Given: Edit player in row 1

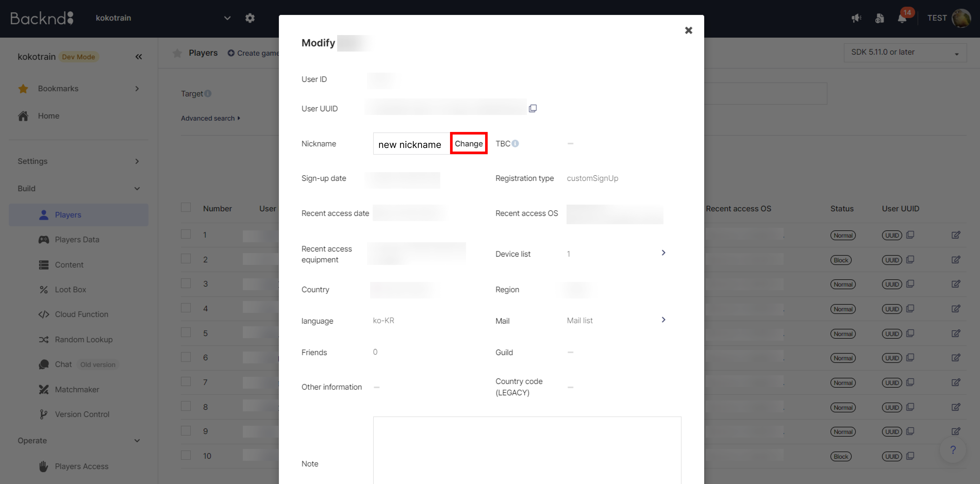Looking at the screenshot, I should click(956, 235).
